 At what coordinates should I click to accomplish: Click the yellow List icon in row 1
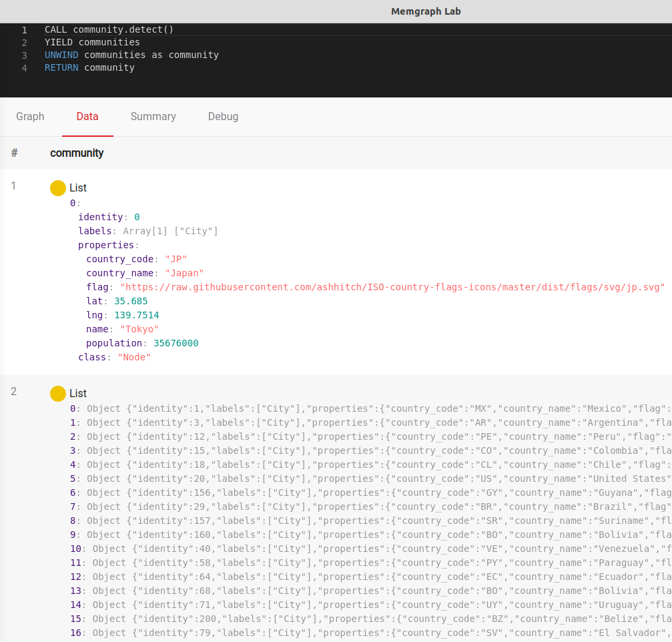pos(58,188)
